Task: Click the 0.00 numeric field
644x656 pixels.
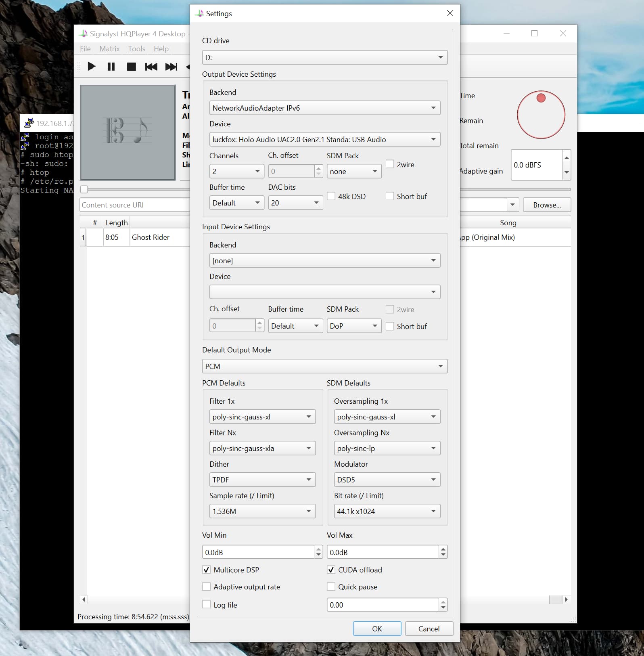Action: (383, 605)
